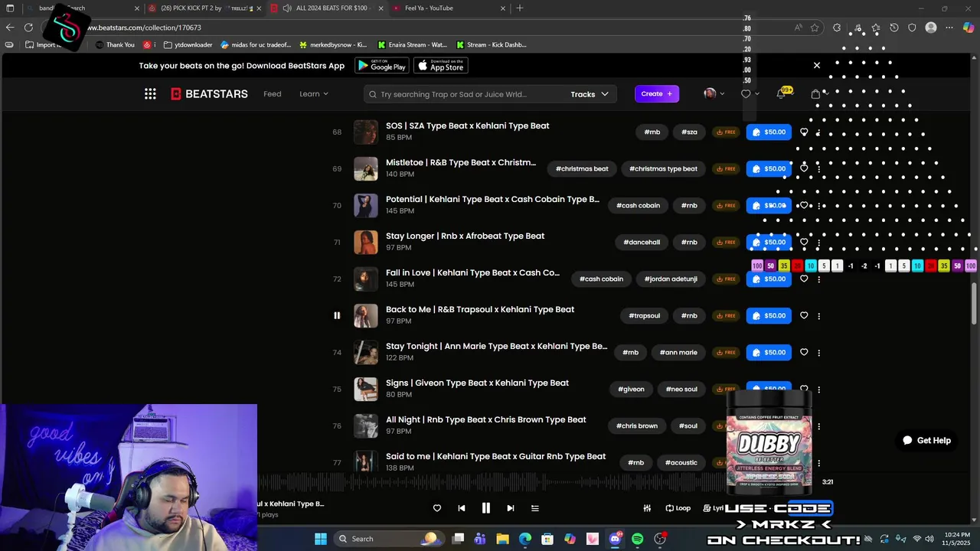The height and width of the screenshot is (551, 980).
Task: Open Microsoft Store from taskbar
Action: tap(547, 539)
